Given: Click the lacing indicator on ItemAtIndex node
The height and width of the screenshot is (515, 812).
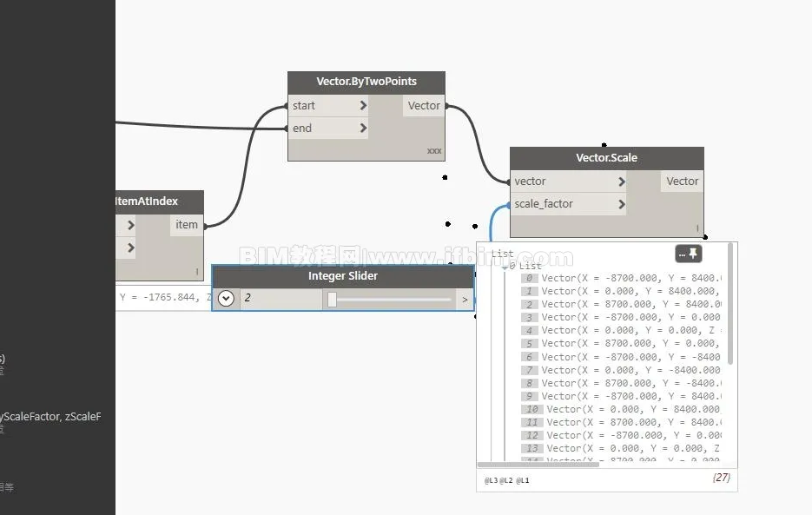Looking at the screenshot, I should tap(197, 272).
